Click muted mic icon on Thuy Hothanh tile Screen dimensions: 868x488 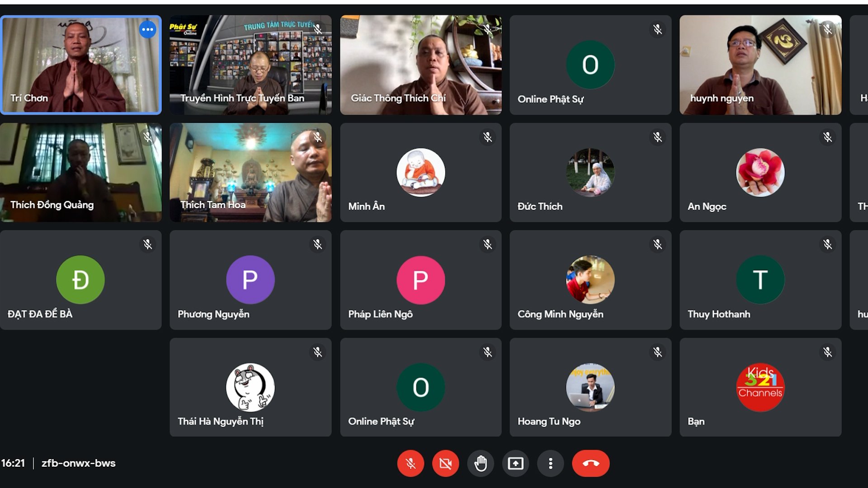tap(827, 244)
